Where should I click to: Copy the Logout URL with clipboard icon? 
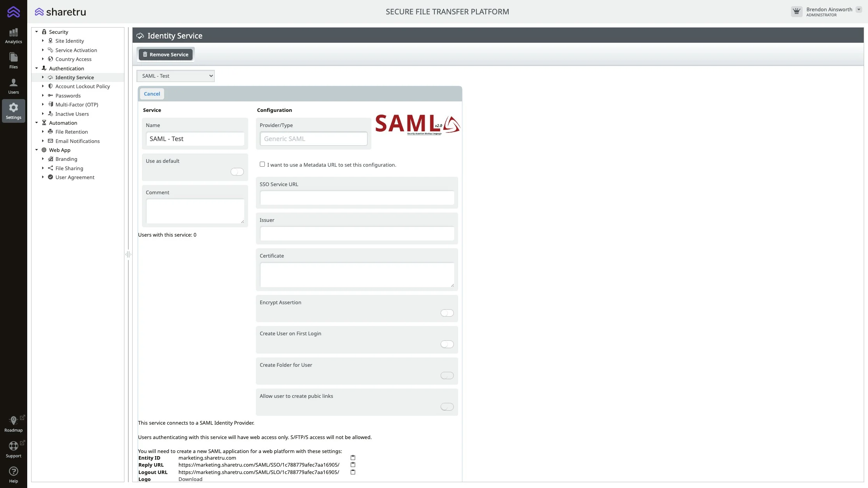(353, 472)
